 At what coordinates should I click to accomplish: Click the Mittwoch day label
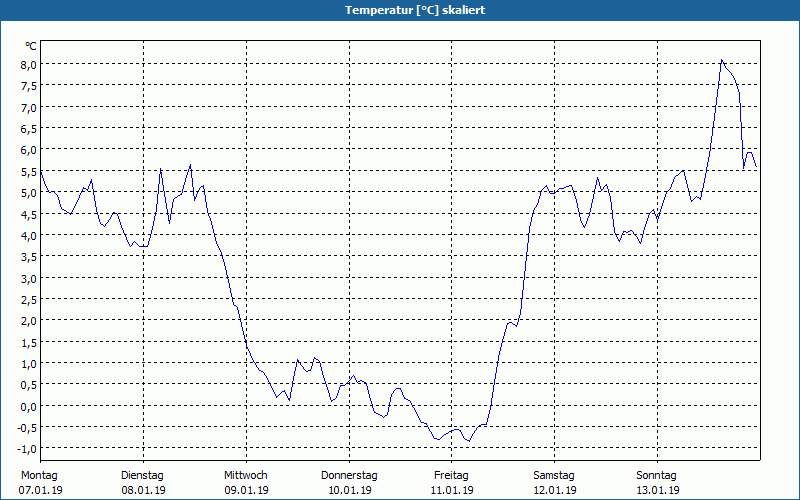tap(246, 475)
